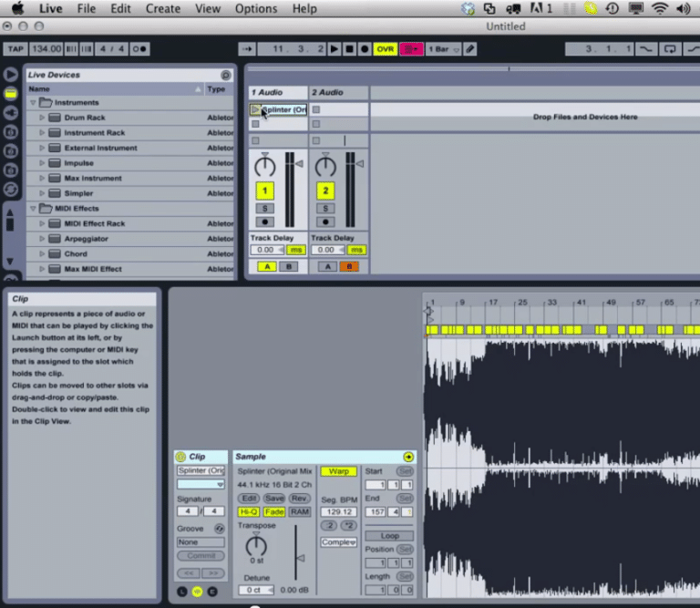Image resolution: width=700 pixels, height=608 pixels.
Task: Open the File menu
Action: click(x=87, y=8)
